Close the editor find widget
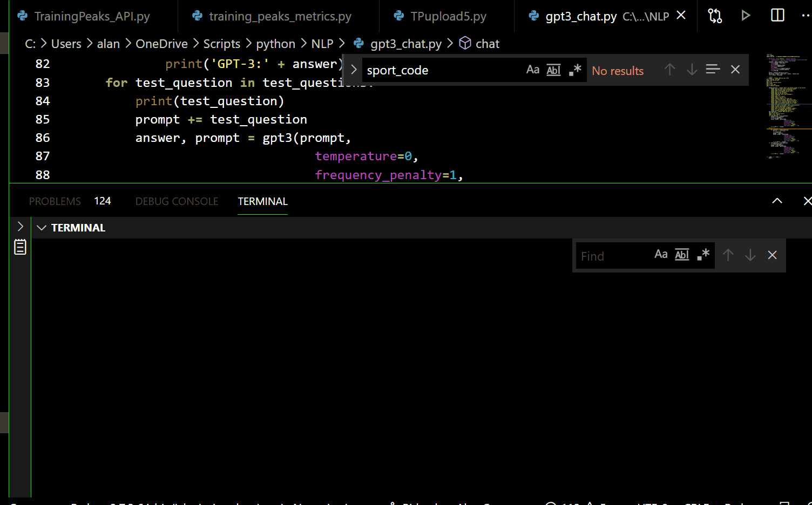This screenshot has height=505, width=812. [735, 70]
